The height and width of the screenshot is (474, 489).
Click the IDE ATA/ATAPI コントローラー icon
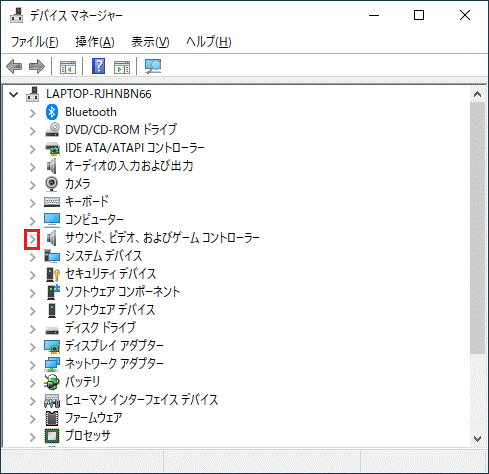(52, 148)
